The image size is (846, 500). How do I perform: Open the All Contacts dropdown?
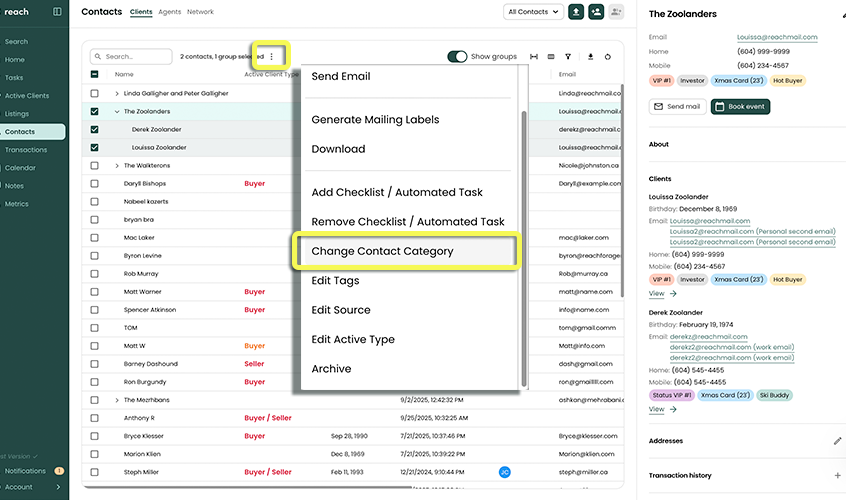(x=532, y=12)
